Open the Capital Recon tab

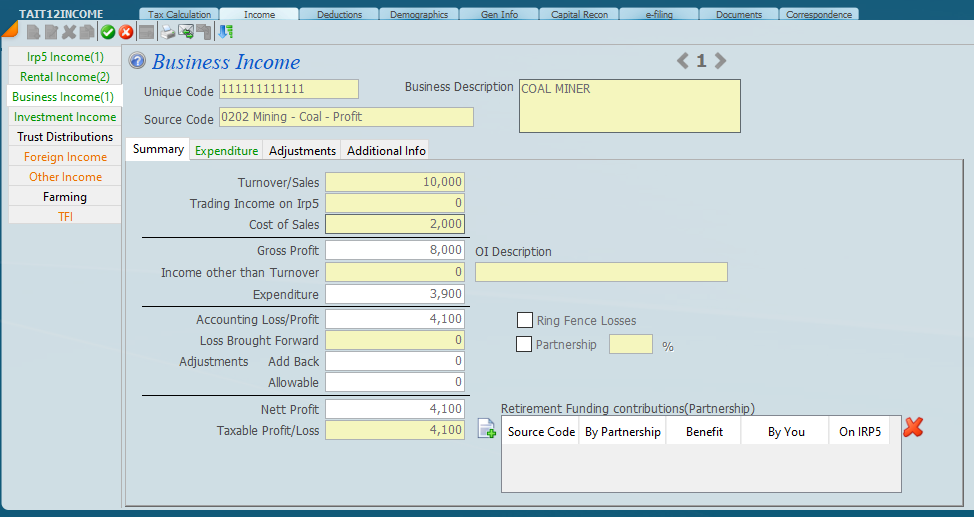(580, 14)
